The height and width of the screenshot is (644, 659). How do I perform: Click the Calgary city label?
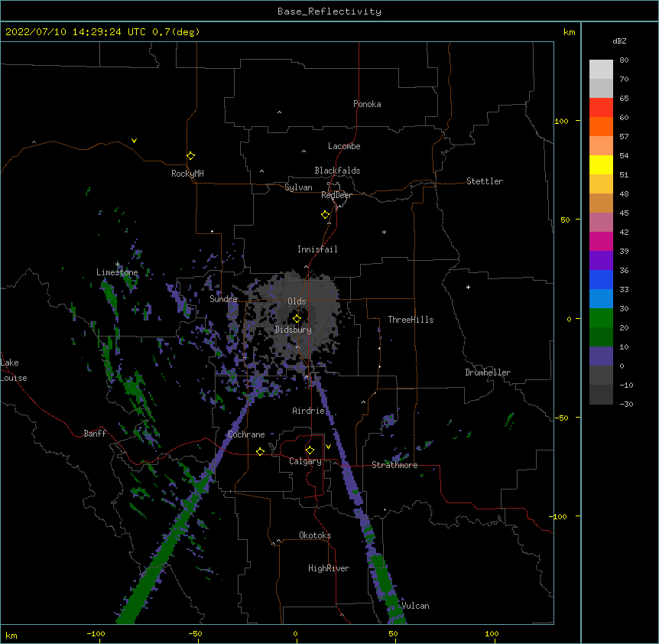[305, 461]
